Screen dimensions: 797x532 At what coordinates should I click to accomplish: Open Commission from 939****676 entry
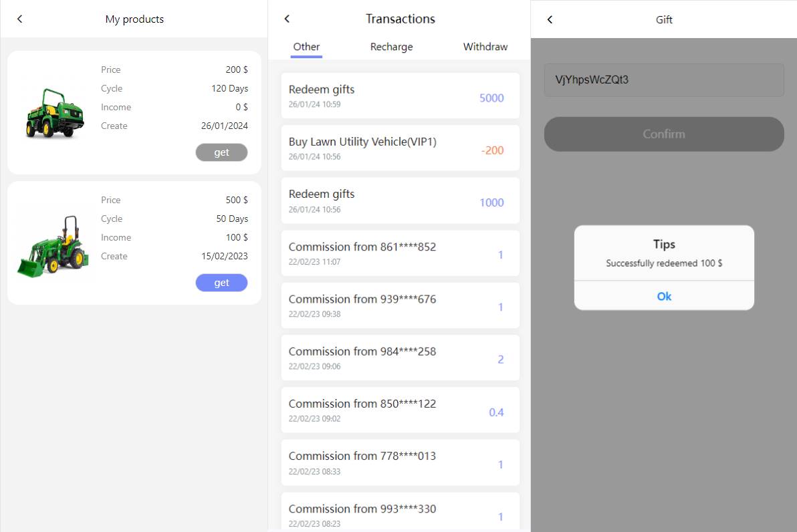coord(400,305)
